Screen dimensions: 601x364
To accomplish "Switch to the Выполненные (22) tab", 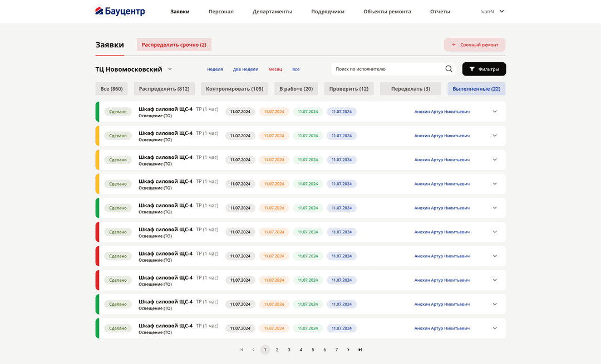I will tap(476, 88).
